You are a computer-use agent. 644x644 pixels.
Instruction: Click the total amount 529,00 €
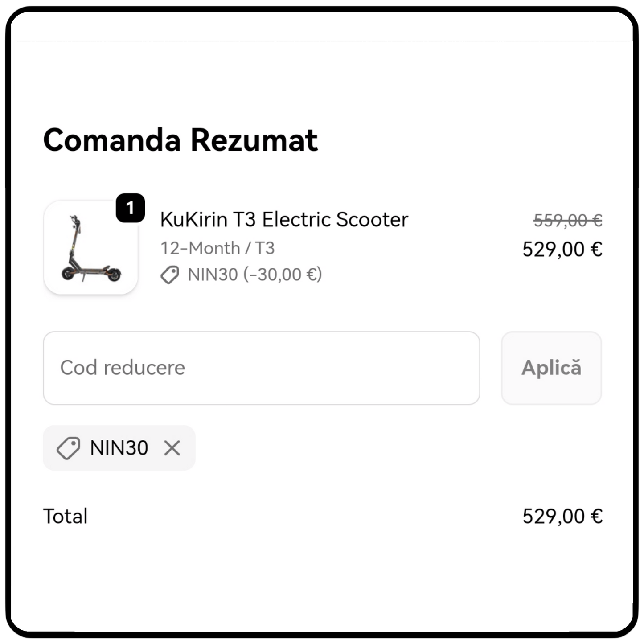(562, 516)
